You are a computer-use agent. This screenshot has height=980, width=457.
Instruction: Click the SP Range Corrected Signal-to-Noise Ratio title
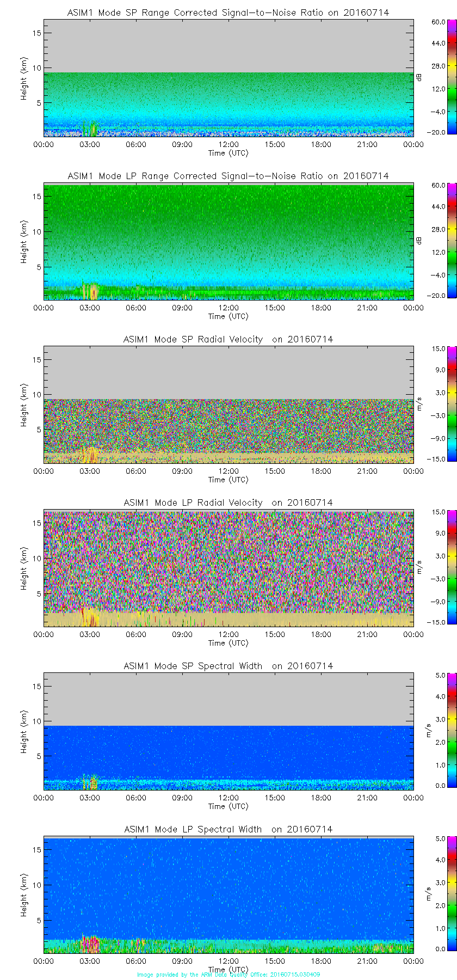pos(228,13)
